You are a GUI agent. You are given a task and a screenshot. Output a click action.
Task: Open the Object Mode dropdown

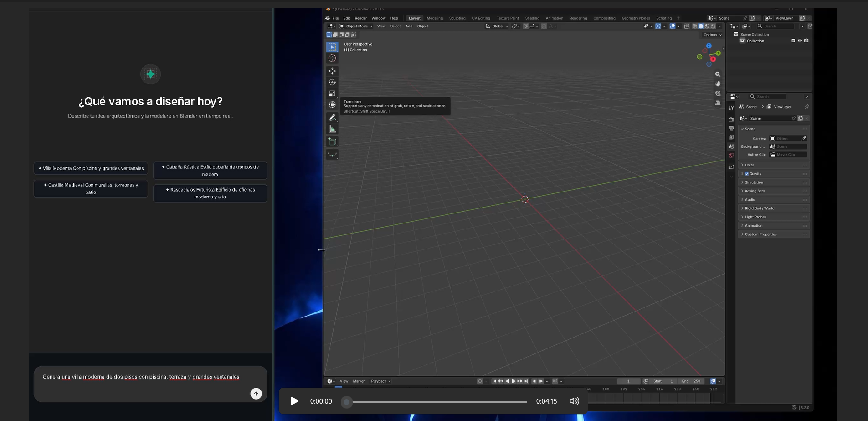(x=356, y=26)
